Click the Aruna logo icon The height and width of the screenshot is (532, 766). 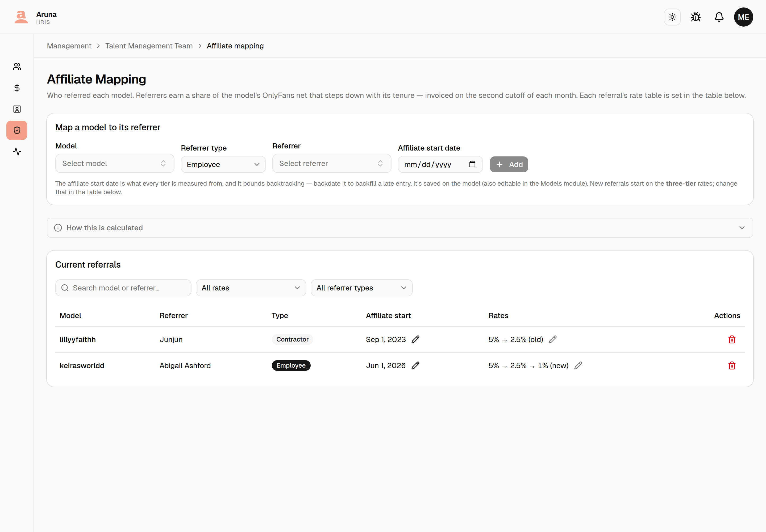pyautogui.click(x=21, y=17)
